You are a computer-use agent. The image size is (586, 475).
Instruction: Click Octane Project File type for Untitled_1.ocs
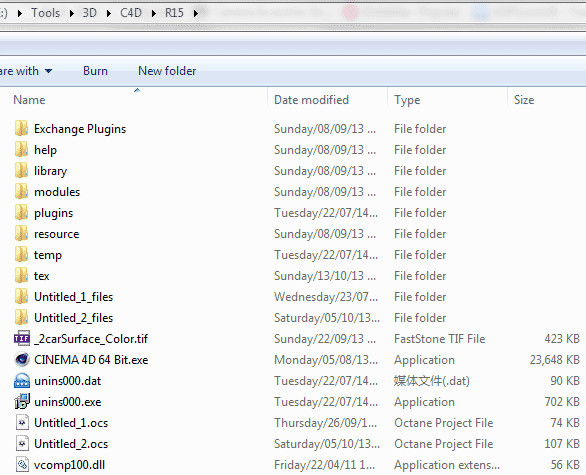pos(444,423)
